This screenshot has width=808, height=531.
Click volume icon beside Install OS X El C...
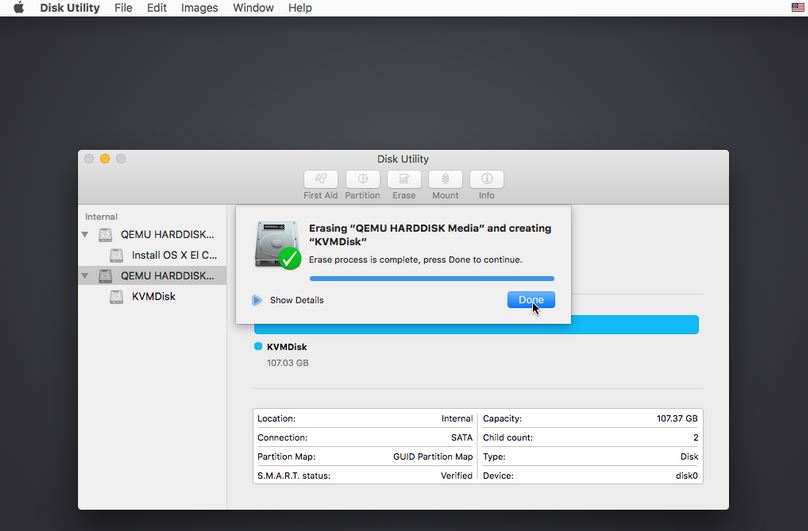pyautogui.click(x=116, y=255)
